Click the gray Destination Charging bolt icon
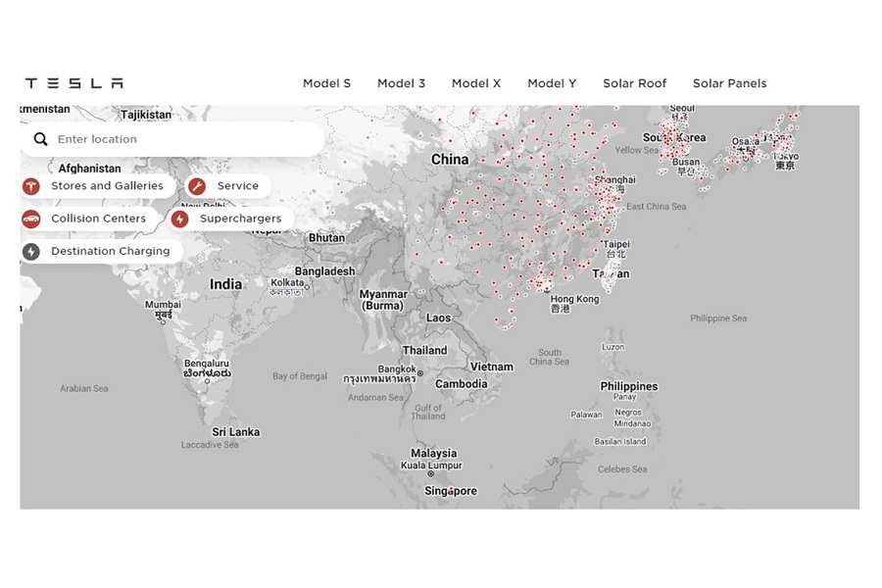882x588 pixels. coord(31,252)
